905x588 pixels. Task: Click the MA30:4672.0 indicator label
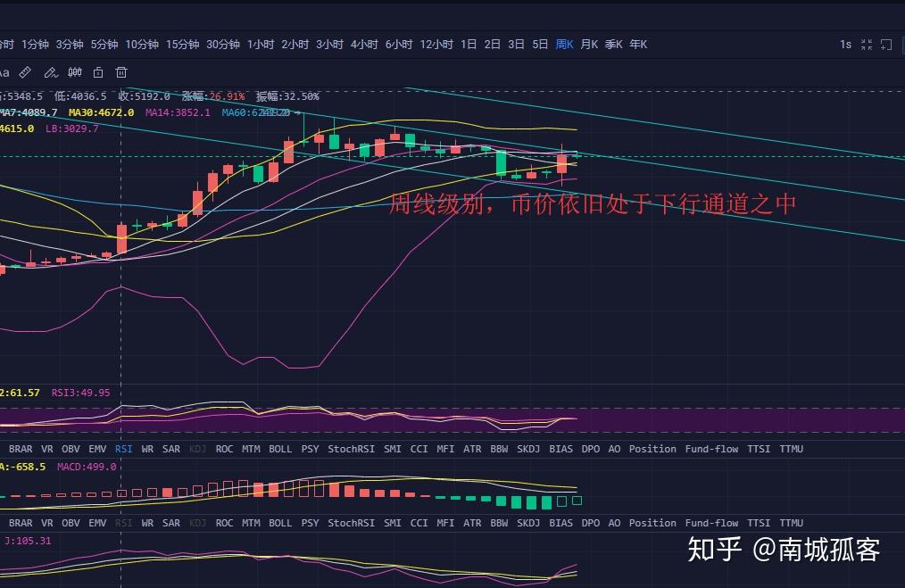coord(101,112)
